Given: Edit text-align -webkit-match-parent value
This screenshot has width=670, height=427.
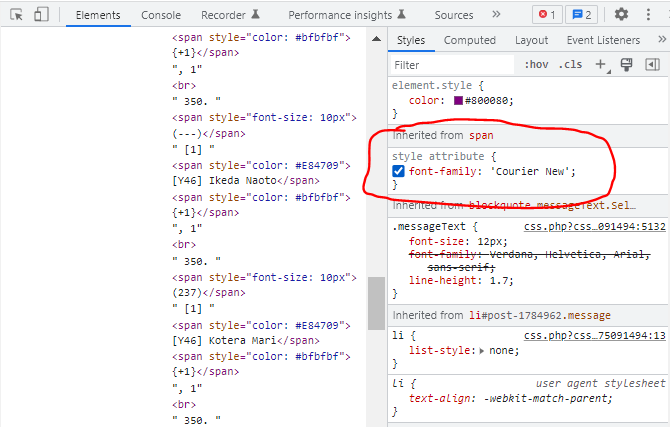Looking at the screenshot, I should [x=547, y=398].
